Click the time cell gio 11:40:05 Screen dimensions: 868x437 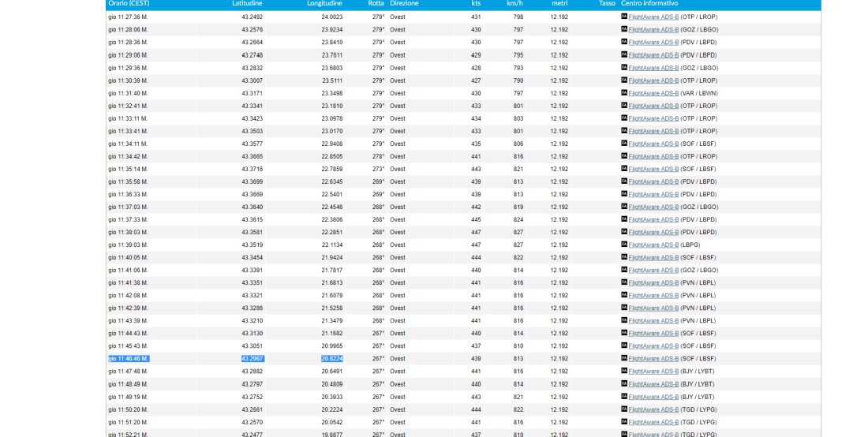coord(128,258)
